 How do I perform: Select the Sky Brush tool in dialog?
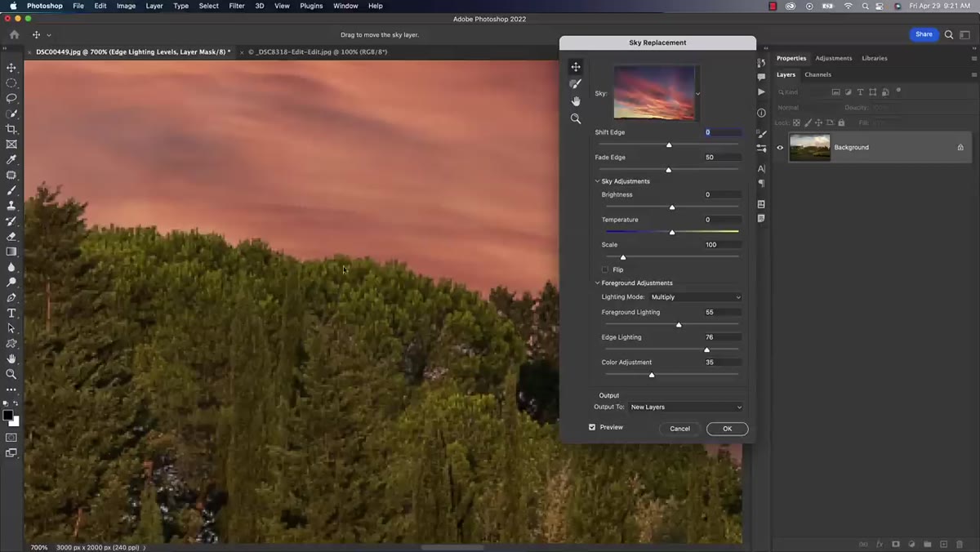(576, 84)
